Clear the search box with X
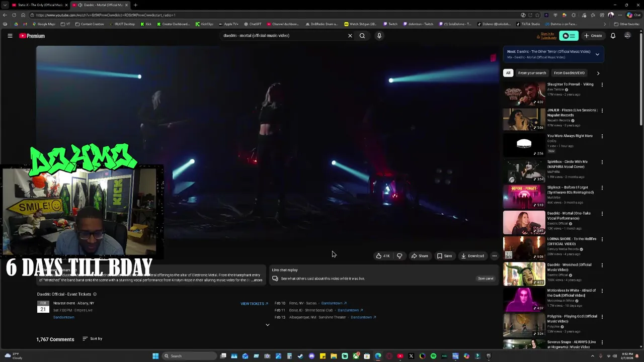Viewport: 644px width, 362px height. click(350, 36)
